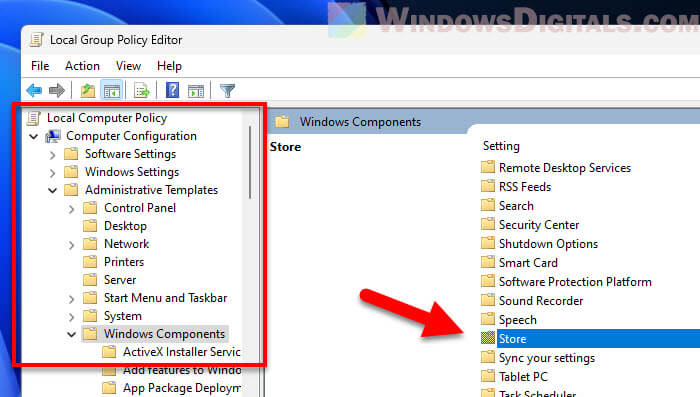
Task: Select Speech setting text
Action: [518, 320]
